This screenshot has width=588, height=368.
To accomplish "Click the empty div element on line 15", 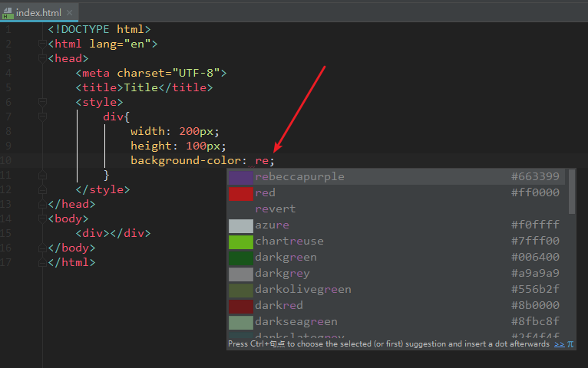I will tap(113, 233).
